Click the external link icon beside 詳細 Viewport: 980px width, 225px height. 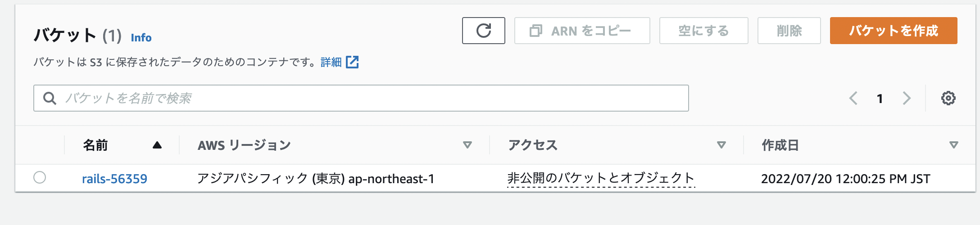[x=352, y=62]
